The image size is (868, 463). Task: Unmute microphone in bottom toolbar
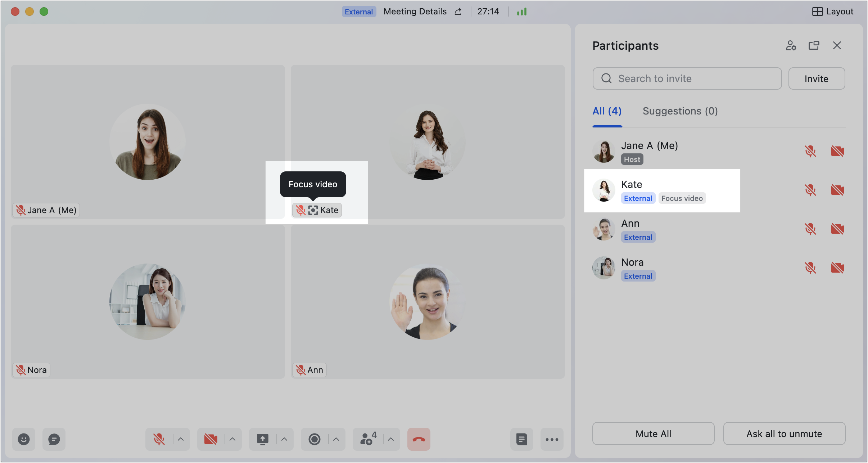pyautogui.click(x=159, y=439)
